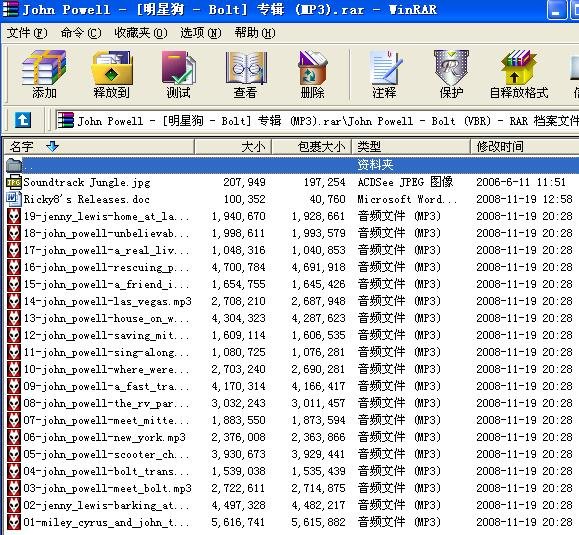
Task: Select file 15-john_powell-a_friend_i...
Action: pyautogui.click(x=106, y=284)
